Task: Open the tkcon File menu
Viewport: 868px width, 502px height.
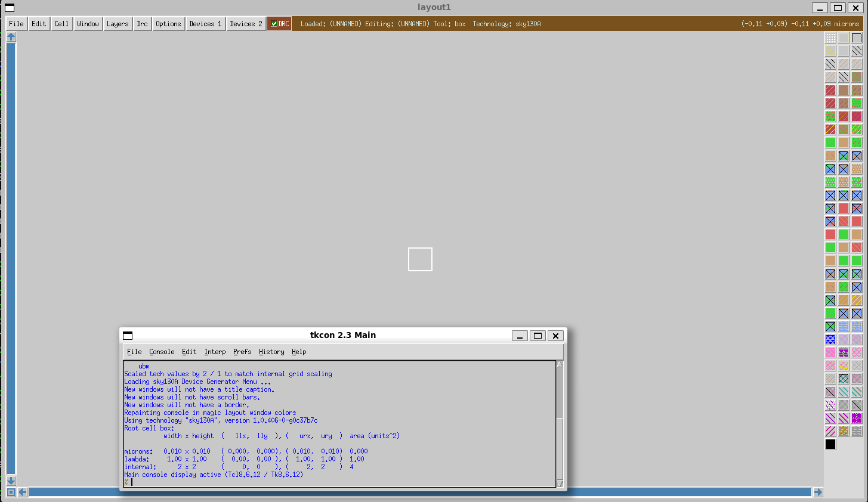Action: click(134, 352)
